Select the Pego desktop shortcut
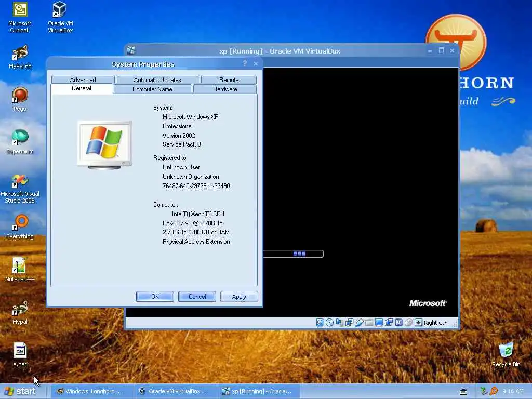This screenshot has width=532, height=399. pyautogui.click(x=20, y=99)
